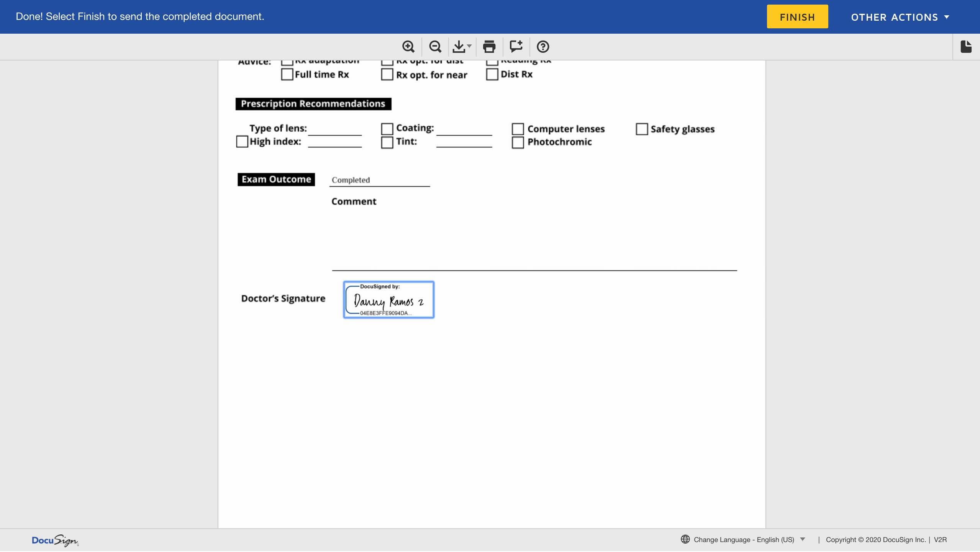This screenshot has width=980, height=552.
Task: Print the document using printer icon
Action: [x=489, y=47]
